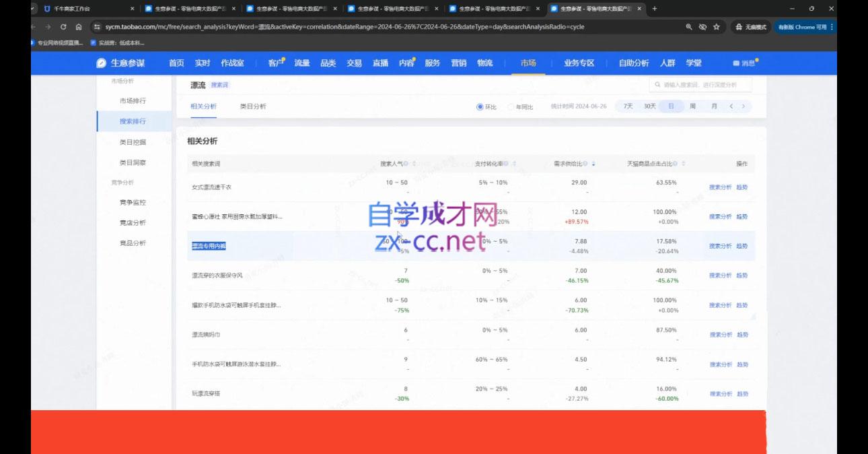868x454 pixels.
Task: Sort the table by 支付转化率 arrows
Action: 515,164
